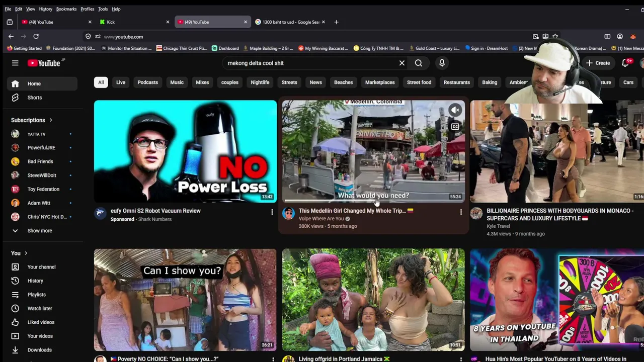Open Your channel in the sidebar
644x362 pixels.
click(x=42, y=267)
